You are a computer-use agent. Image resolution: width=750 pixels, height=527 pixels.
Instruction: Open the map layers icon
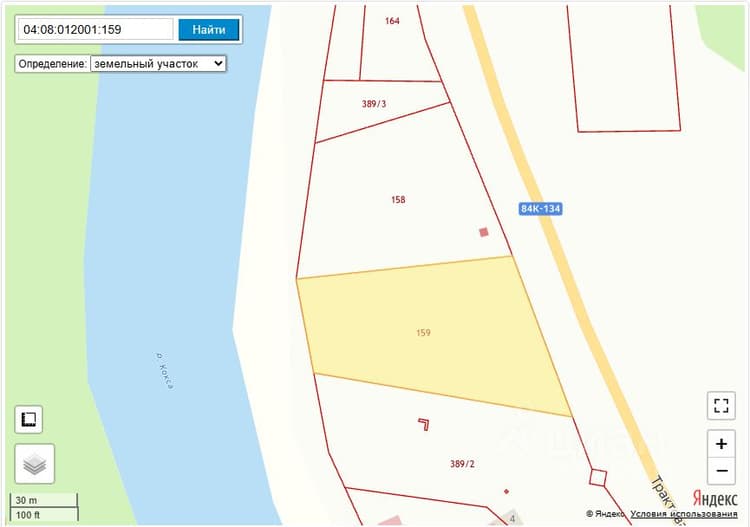tap(34, 464)
